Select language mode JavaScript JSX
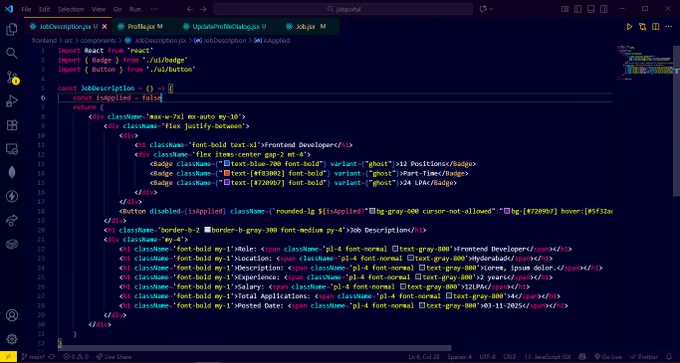Screen dimensions: 680x363 pyautogui.click(x=552, y=357)
